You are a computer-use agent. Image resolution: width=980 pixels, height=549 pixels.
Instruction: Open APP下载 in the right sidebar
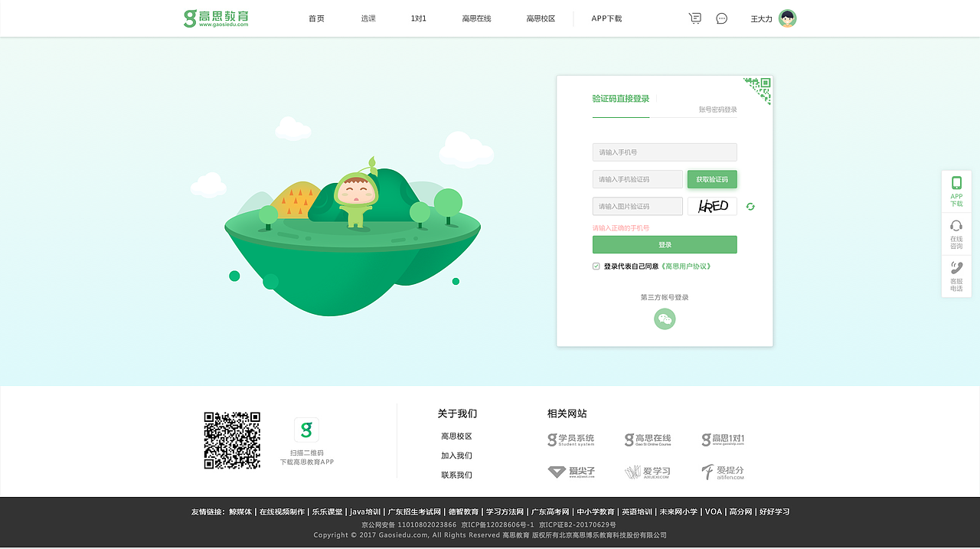956,191
